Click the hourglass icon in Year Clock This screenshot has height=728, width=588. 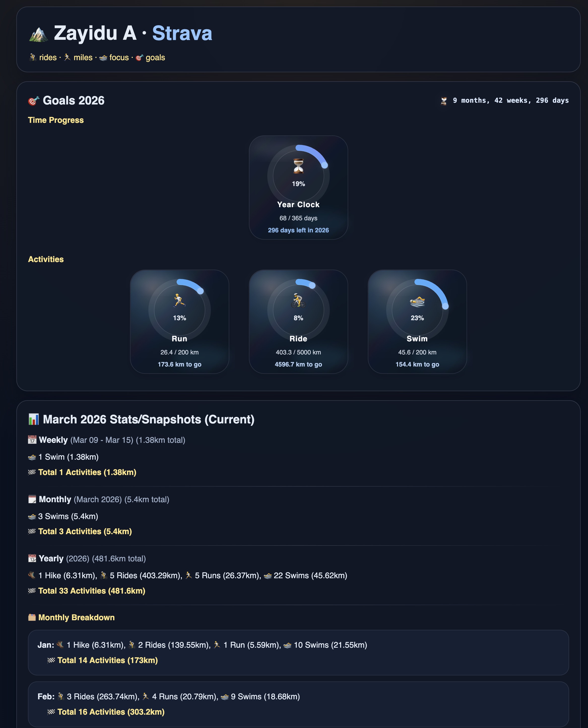click(298, 166)
